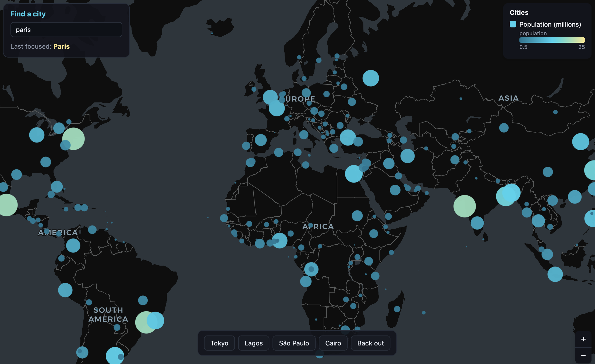
Task: Click the highlighted "Paris" last-focused name
Action: tap(62, 46)
